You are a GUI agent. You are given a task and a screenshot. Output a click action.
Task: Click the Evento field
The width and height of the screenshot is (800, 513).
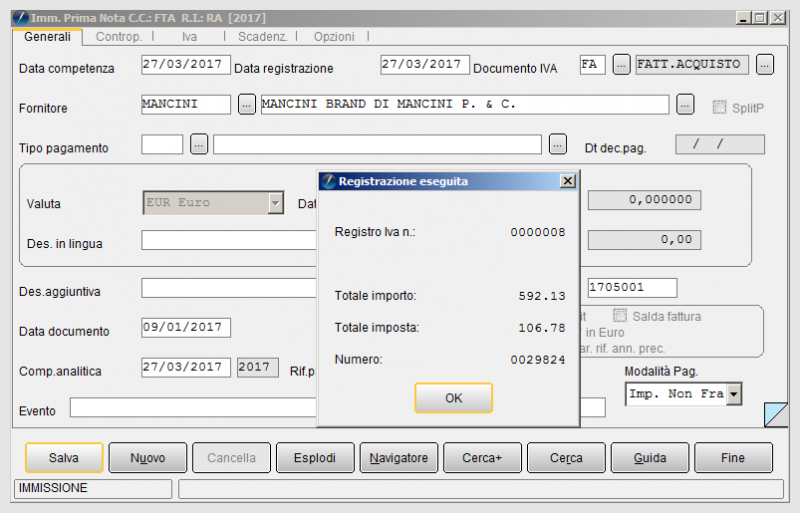tap(193, 407)
